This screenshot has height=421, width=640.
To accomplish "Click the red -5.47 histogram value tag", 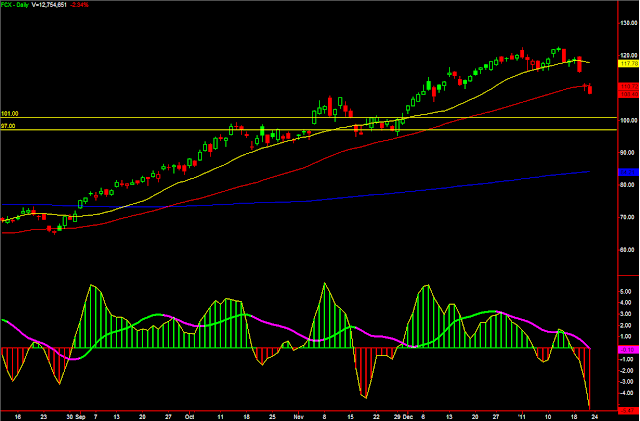I will 629,410.
